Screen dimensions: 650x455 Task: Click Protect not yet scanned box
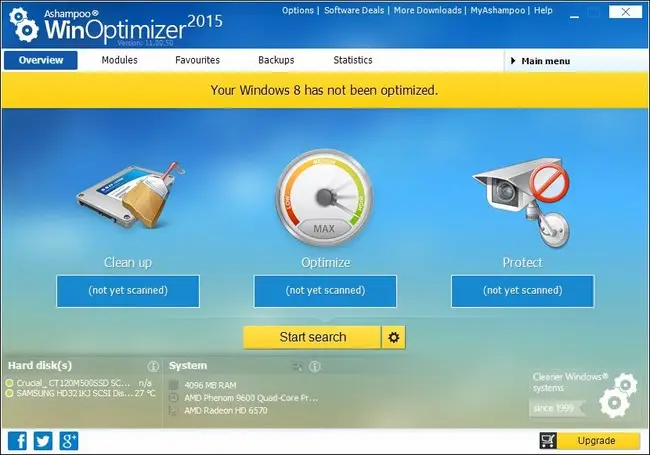523,291
